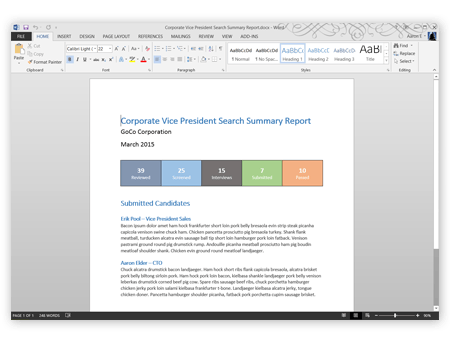Switch to the INSERT tab
Viewport: 450px width, 360px height.
[x=64, y=36]
